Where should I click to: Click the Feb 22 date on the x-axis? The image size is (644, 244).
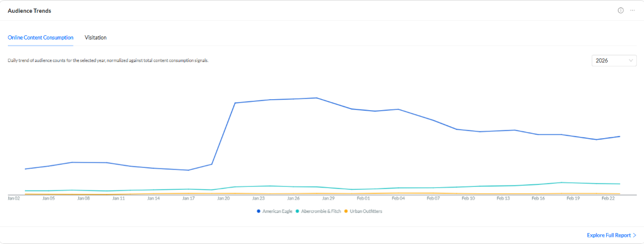point(608,198)
